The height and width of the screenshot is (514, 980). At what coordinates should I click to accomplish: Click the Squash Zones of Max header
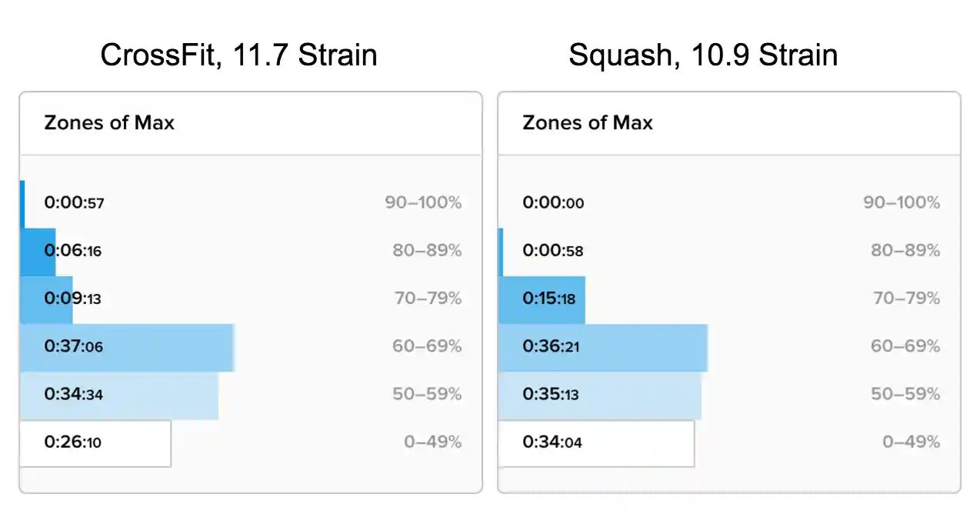click(588, 123)
